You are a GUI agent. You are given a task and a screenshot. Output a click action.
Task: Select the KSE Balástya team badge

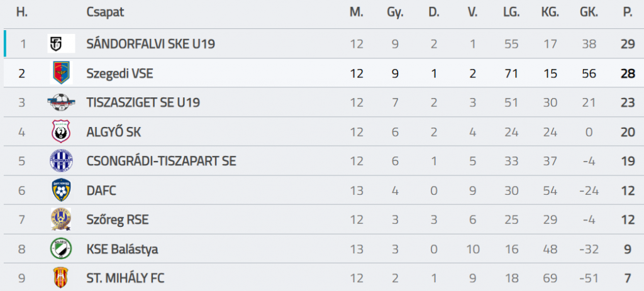61,249
